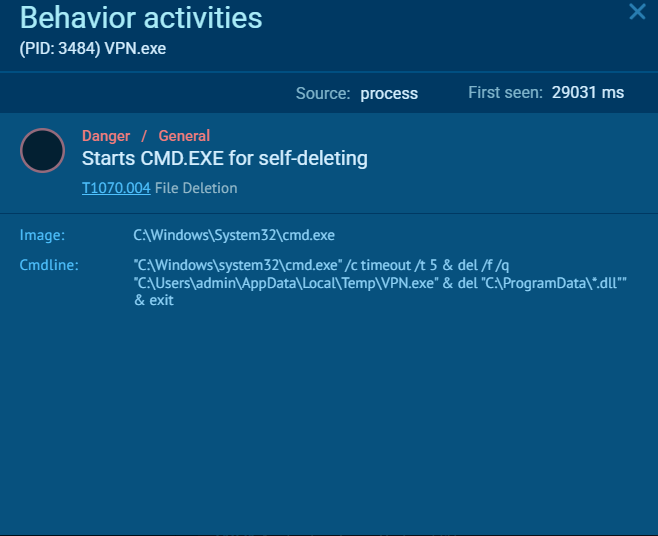Click the Source label
Screen dimensions: 658x536
point(323,93)
